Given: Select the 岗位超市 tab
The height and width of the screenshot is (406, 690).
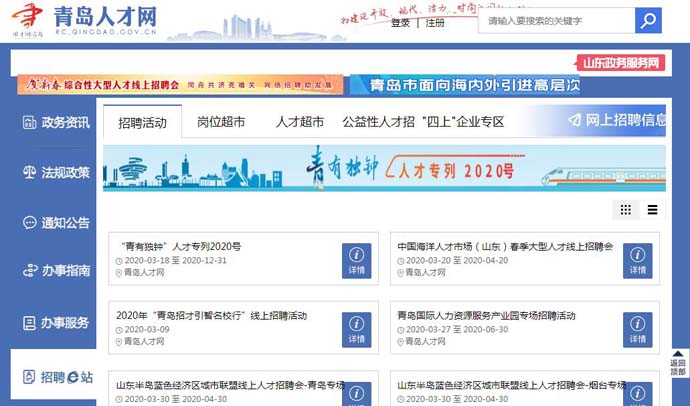Looking at the screenshot, I should (221, 122).
